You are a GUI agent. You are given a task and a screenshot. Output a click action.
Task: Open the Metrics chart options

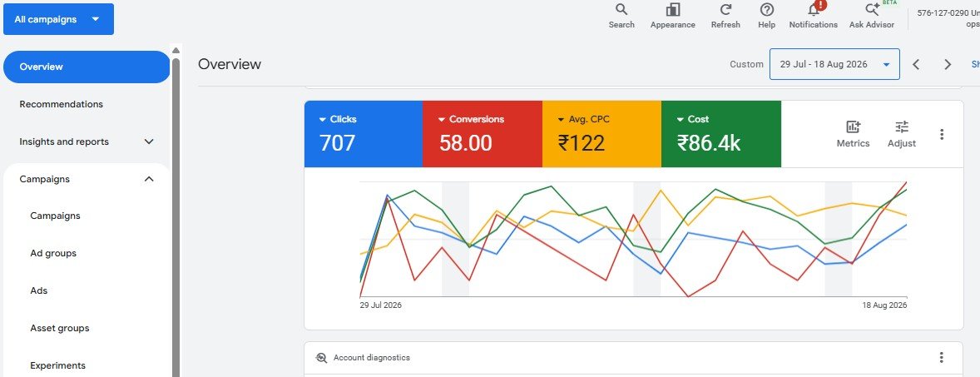(x=853, y=135)
